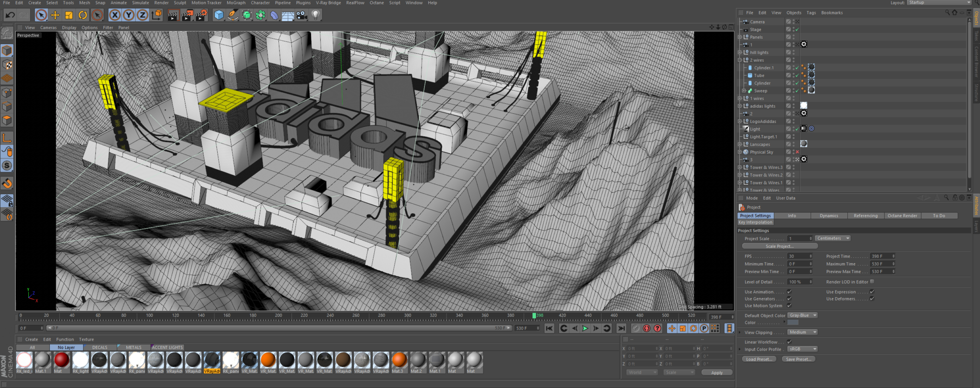The width and height of the screenshot is (980, 388).
Task: Open Input Color Profile sRGB dropdown
Action: [x=802, y=349]
